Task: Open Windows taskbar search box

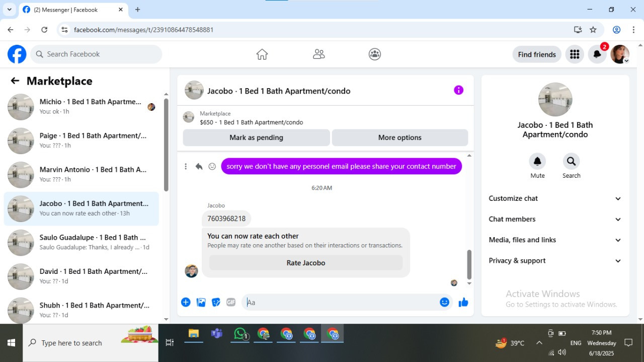Action: (91, 343)
